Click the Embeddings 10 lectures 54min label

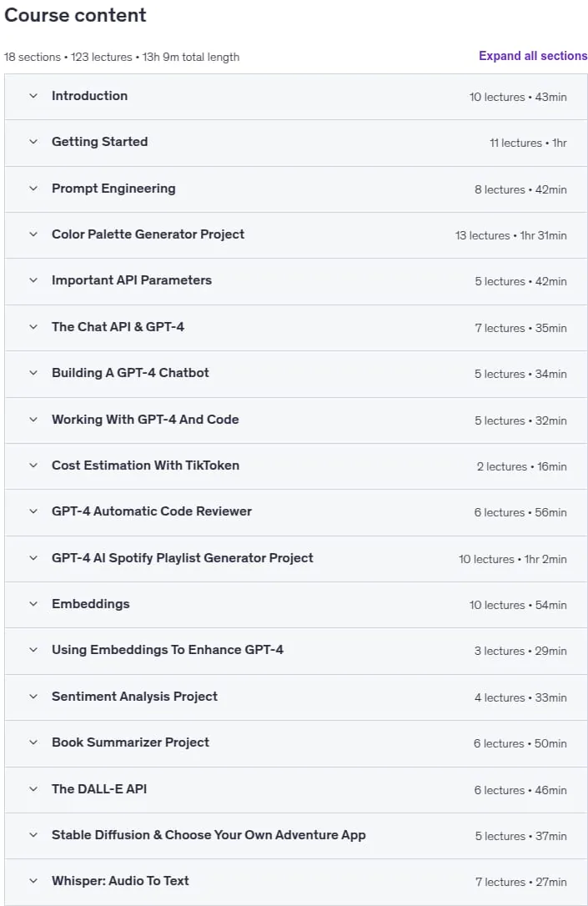click(518, 605)
